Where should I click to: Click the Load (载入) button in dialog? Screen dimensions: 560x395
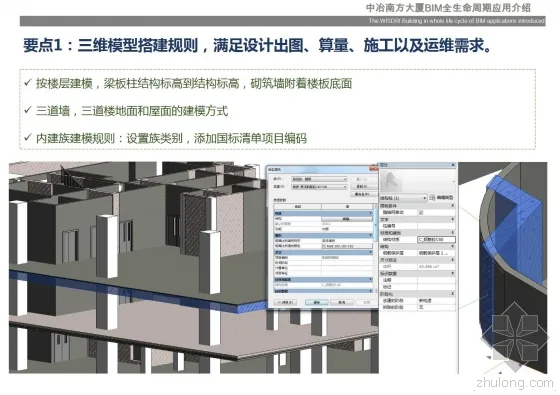[364, 179]
